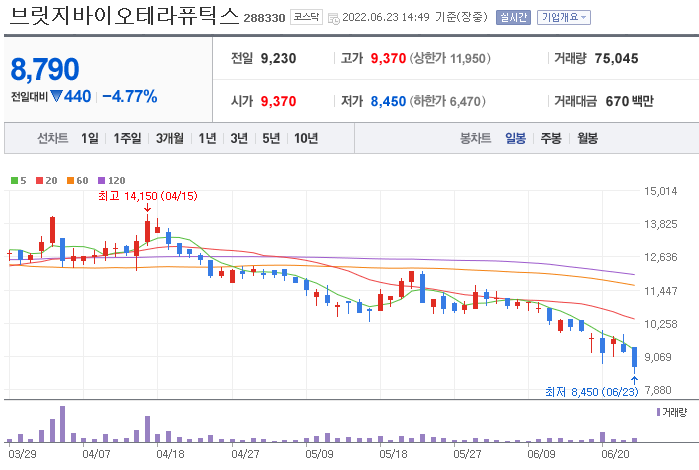This screenshot has height=470, width=699.
Task: Click the 15,014 price axis label
Action: point(661,191)
